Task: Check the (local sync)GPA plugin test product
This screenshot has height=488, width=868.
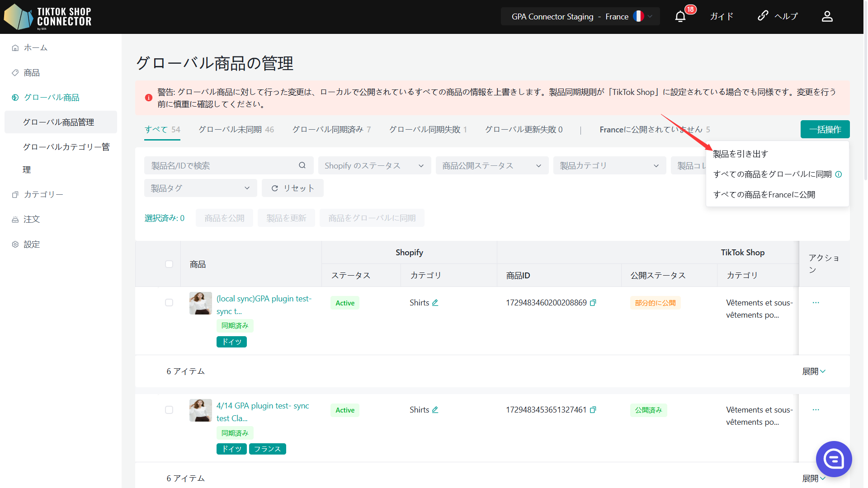Action: coord(169,303)
